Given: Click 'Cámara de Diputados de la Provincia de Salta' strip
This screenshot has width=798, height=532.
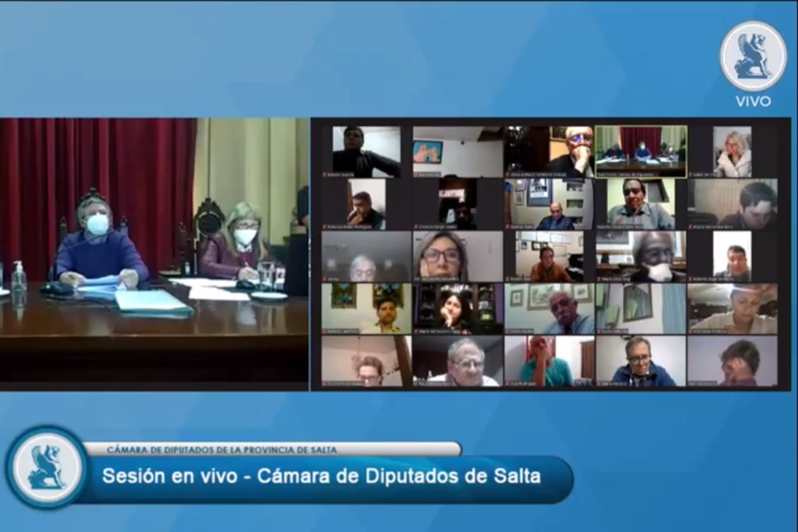Looking at the screenshot, I should pyautogui.click(x=222, y=450).
